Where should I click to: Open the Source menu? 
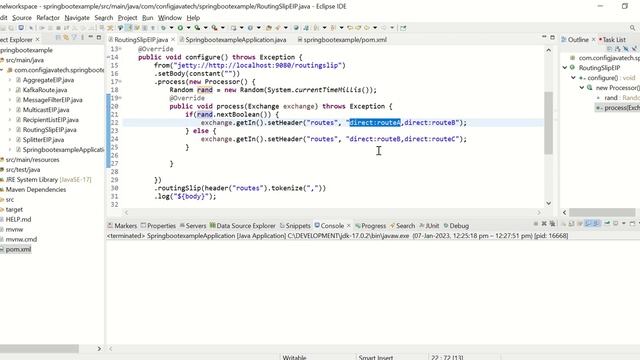(22, 18)
